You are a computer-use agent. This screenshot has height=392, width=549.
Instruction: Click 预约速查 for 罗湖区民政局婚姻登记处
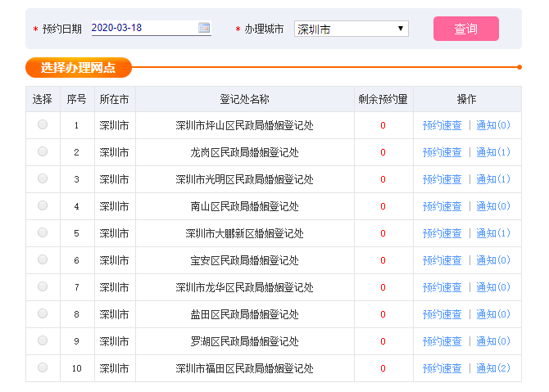442,341
